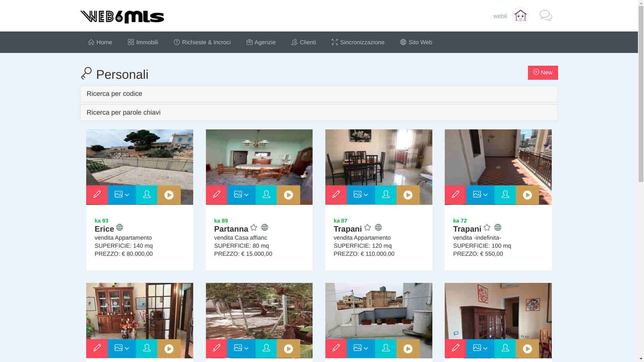Click the person icon on ka 72 listing
This screenshot has width=644, height=362.
click(505, 195)
